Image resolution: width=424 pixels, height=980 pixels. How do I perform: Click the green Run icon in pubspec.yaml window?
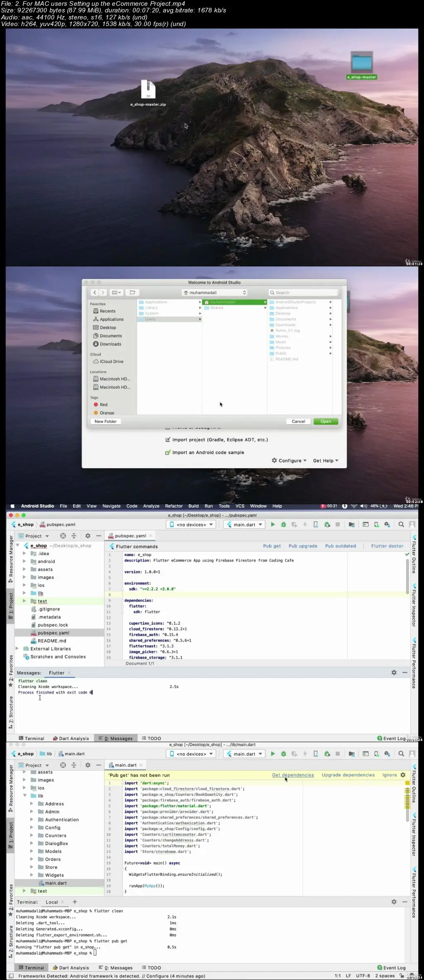[272, 525]
